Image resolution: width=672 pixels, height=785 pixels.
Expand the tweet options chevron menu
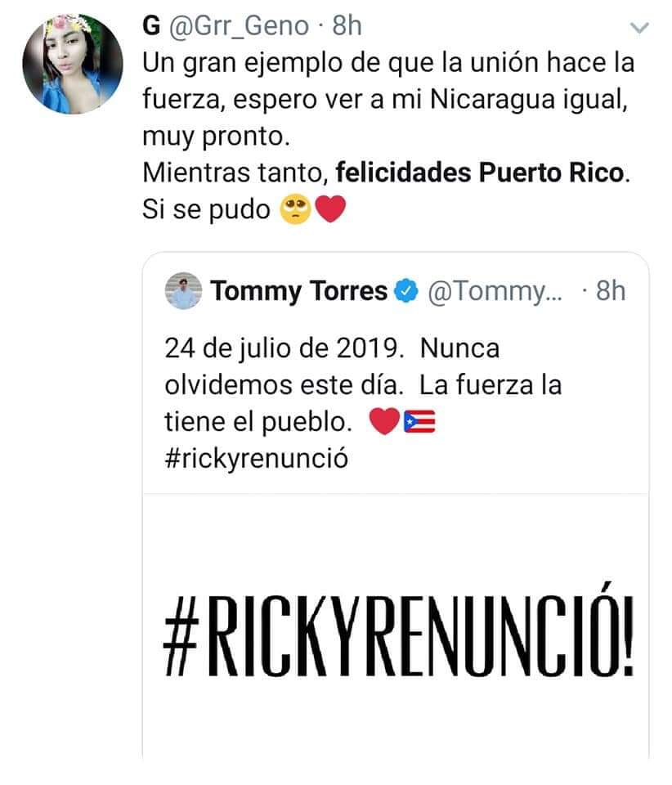coord(640,29)
